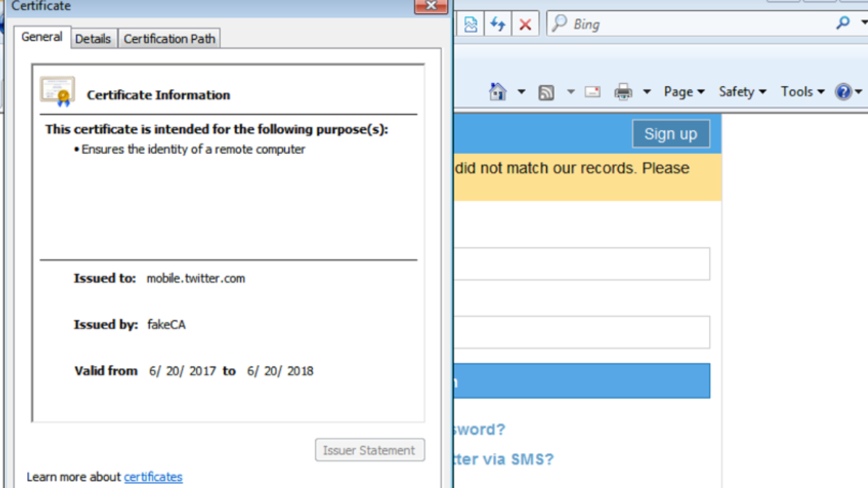Click the Read Mail envelope icon
Image resolution: width=868 pixels, height=488 pixels.
tap(593, 92)
